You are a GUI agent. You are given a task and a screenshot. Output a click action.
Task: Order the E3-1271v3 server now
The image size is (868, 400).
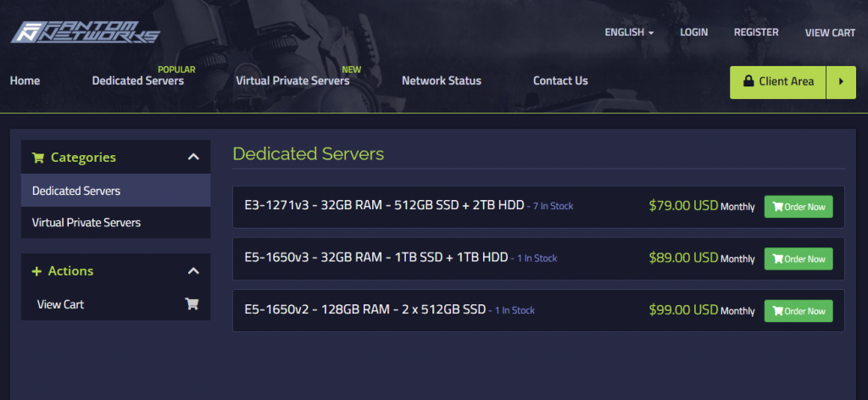click(798, 207)
